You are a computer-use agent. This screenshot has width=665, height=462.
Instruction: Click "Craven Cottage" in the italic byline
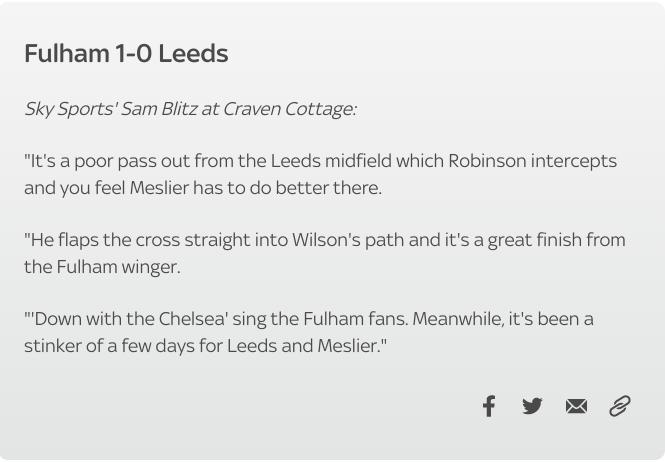click(x=288, y=109)
